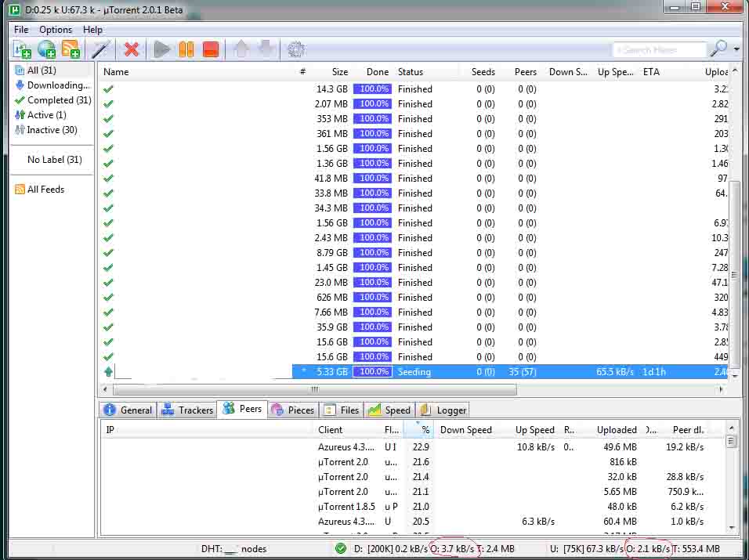Switch to the General tab
The height and width of the screenshot is (560, 749).
(128, 410)
